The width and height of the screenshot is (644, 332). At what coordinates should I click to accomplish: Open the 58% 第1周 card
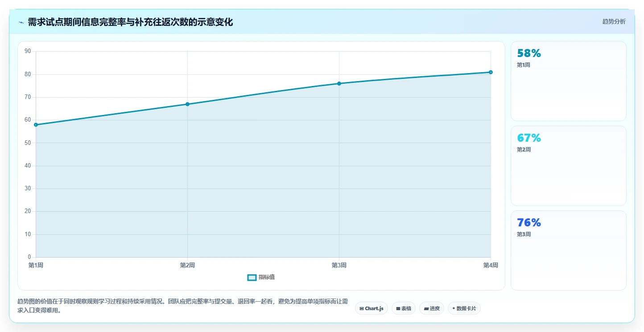coord(568,81)
